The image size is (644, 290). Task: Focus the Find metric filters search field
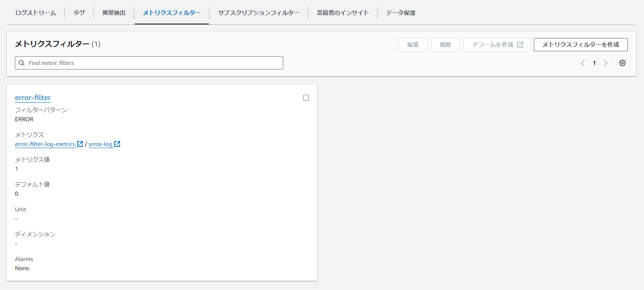coord(149,63)
